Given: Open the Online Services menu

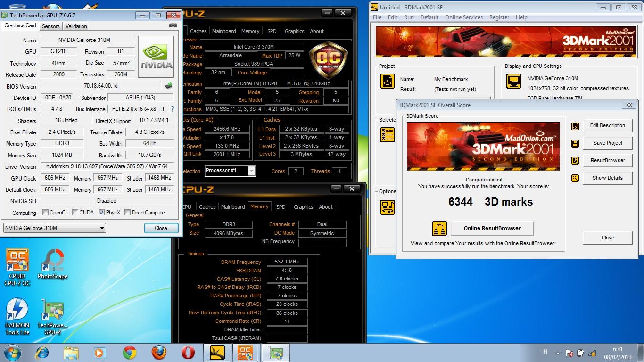Looking at the screenshot, I should click(x=464, y=17).
